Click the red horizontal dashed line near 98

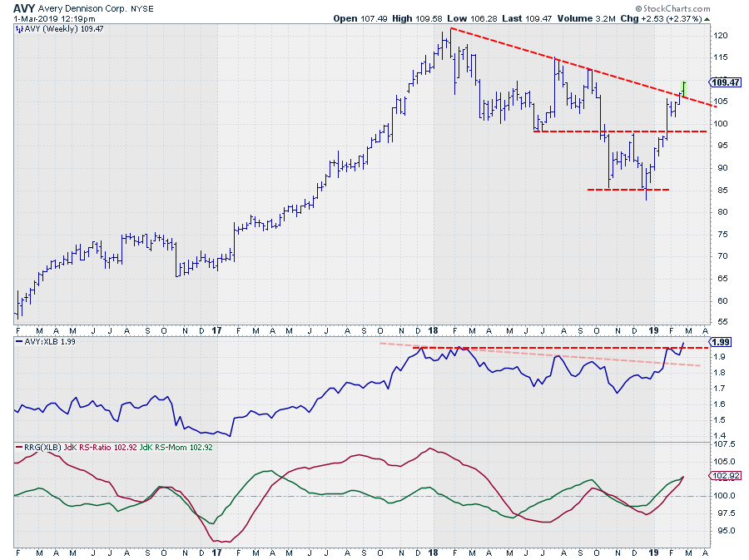pyautogui.click(x=620, y=131)
